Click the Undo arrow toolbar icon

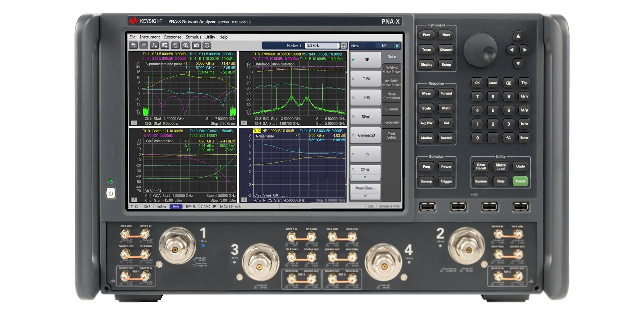[x=133, y=45]
